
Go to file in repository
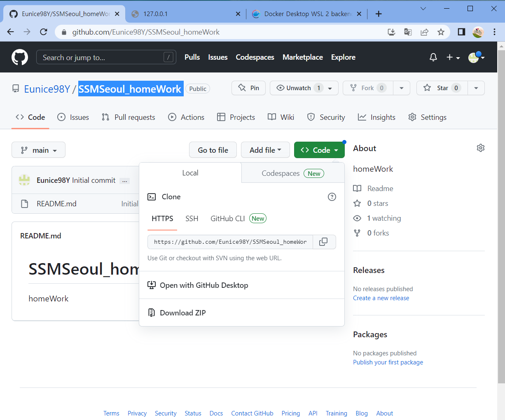click(x=213, y=150)
